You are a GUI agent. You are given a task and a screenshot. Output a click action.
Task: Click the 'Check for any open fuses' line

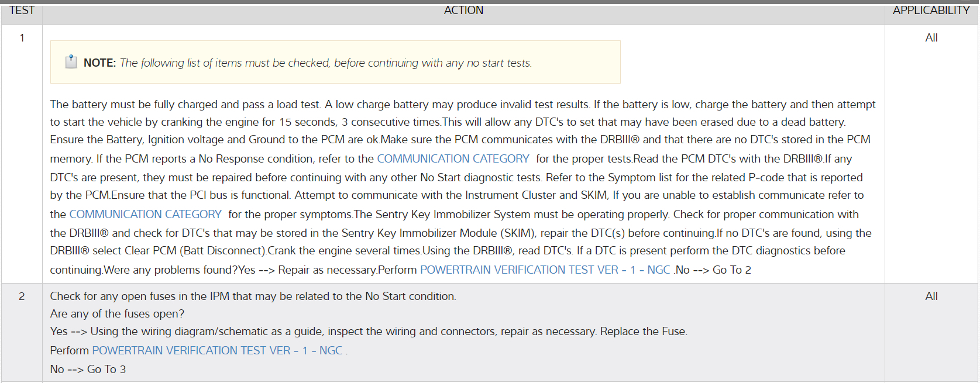pos(253,296)
